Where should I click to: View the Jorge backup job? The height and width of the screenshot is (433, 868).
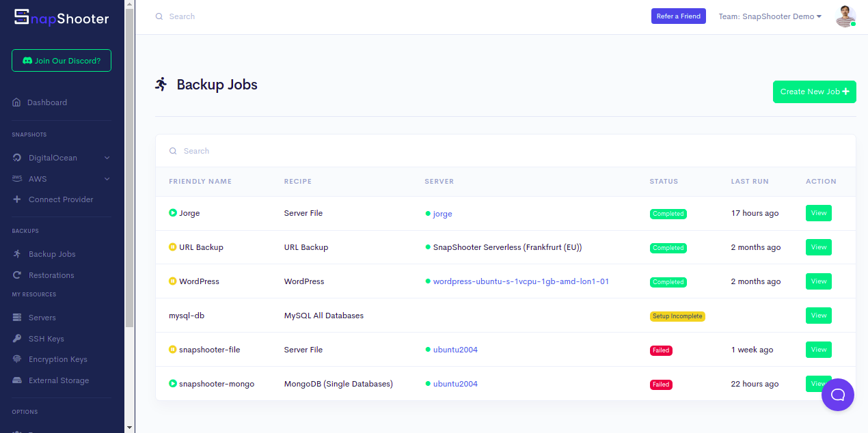818,213
